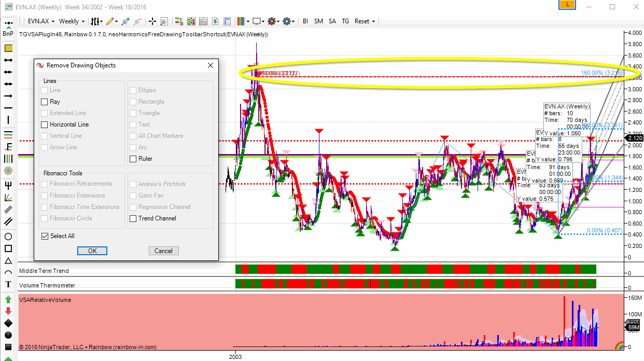The width and height of the screenshot is (644, 361).
Task: Select the Fibonacci Time Extensions sidebar tool
Action: coord(8,158)
